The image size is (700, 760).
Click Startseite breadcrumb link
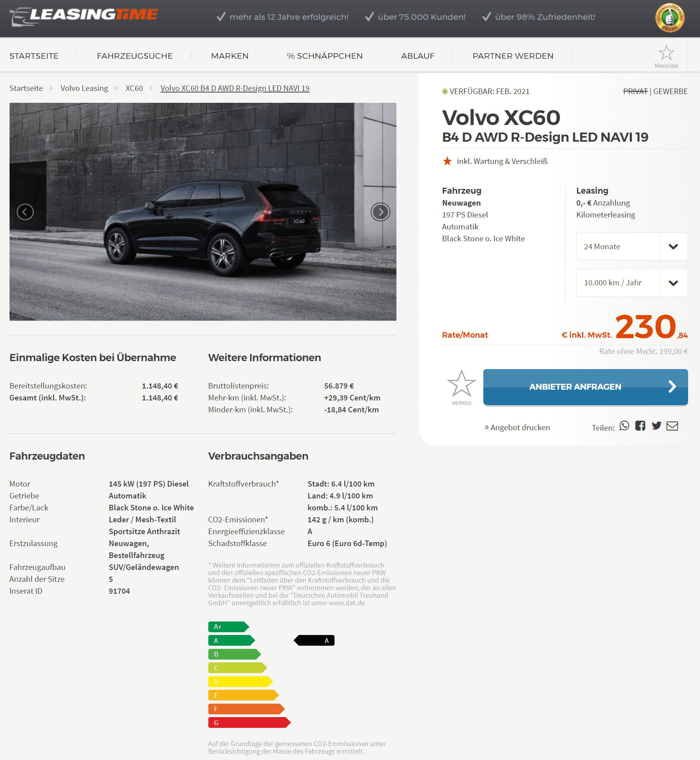26,88
